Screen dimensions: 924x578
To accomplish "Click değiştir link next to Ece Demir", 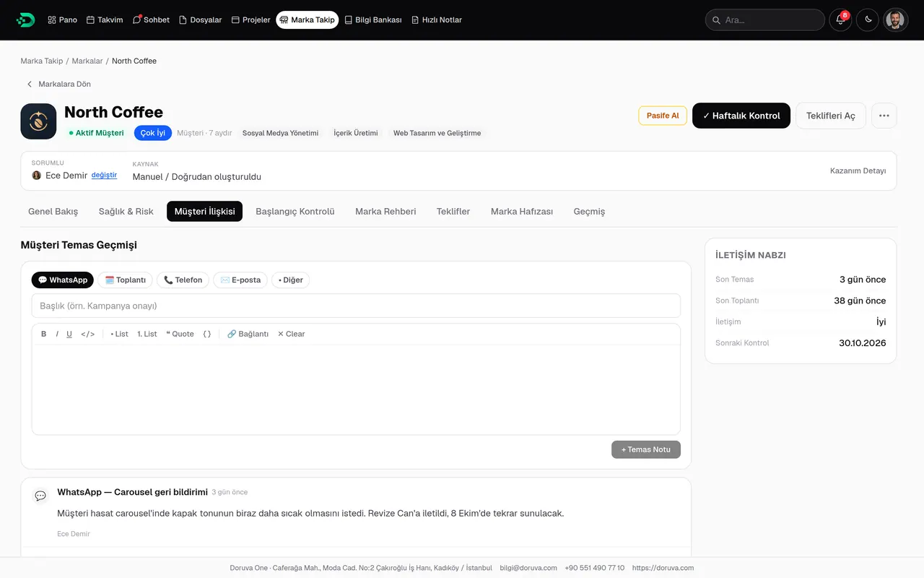I will (x=104, y=176).
